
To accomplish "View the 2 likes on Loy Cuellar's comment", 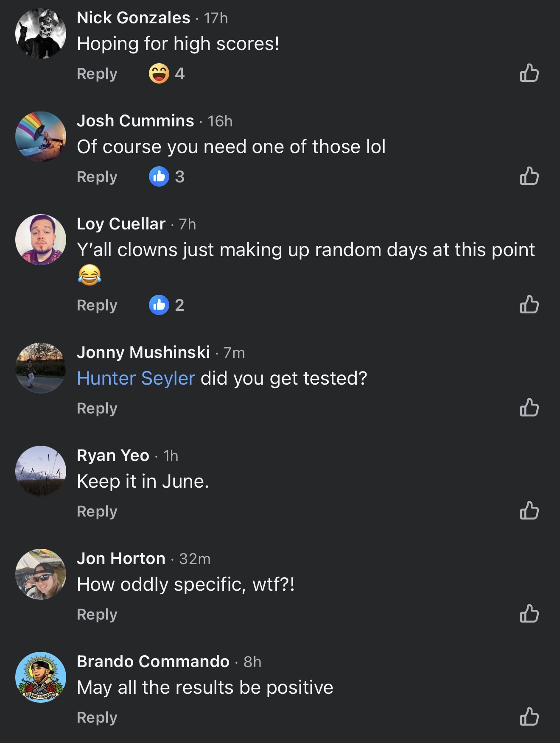I will 167,305.
